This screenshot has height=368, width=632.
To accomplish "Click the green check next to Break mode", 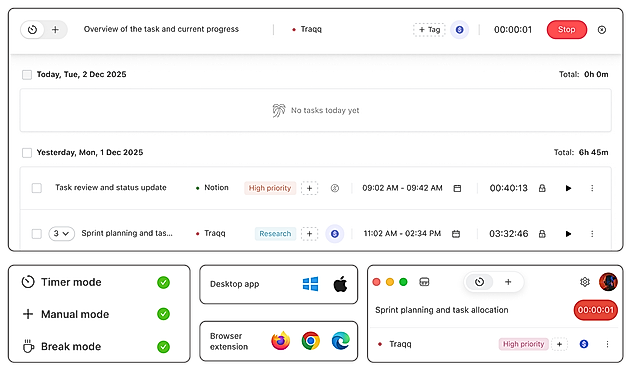I will tap(163, 346).
